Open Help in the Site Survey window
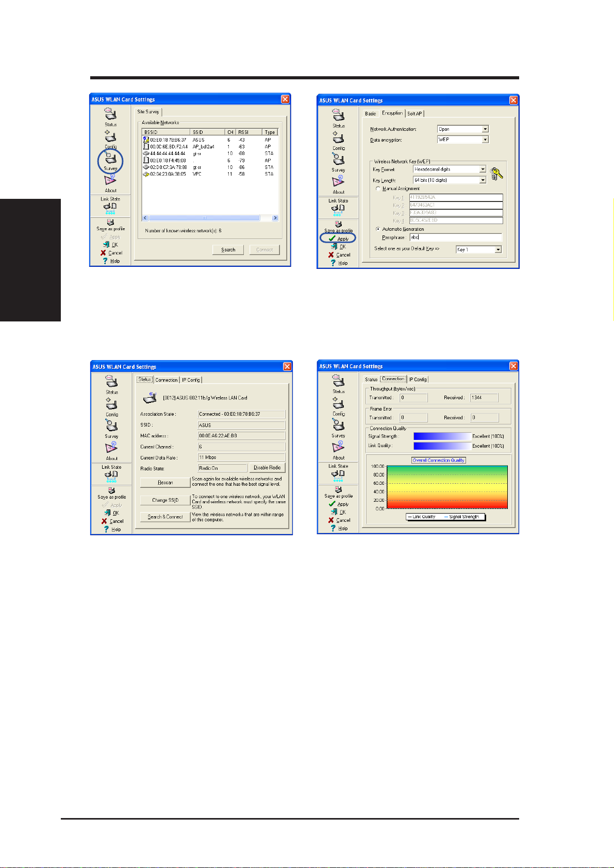The image size is (614, 868). click(111, 261)
